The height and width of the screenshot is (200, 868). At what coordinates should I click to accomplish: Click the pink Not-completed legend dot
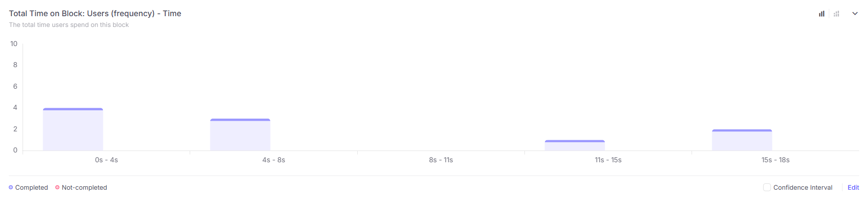57,187
